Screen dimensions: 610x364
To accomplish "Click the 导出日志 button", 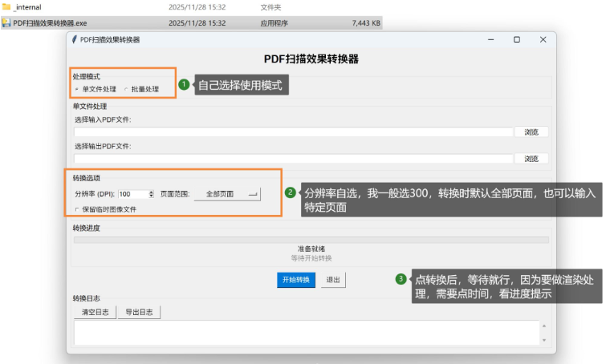I will pyautogui.click(x=140, y=312).
